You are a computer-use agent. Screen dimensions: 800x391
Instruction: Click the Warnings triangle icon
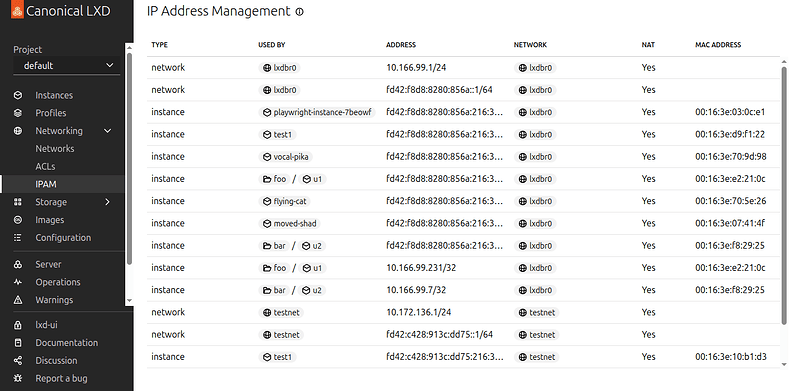[18, 300]
